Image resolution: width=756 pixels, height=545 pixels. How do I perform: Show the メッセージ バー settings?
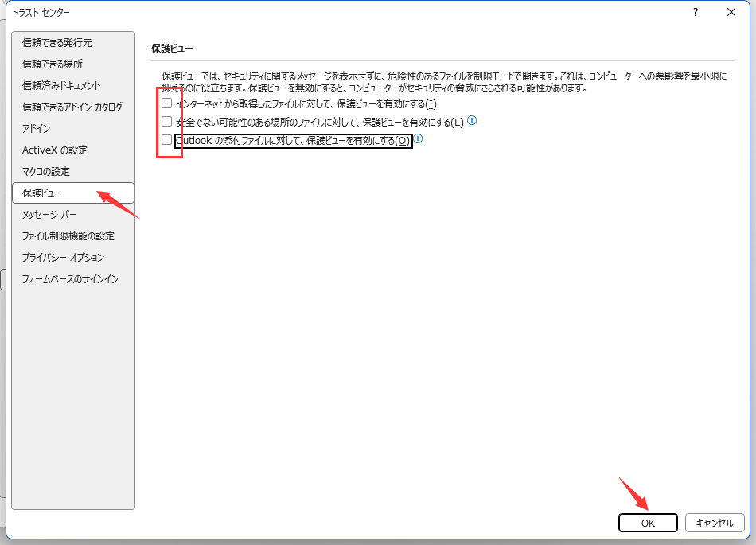(49, 214)
